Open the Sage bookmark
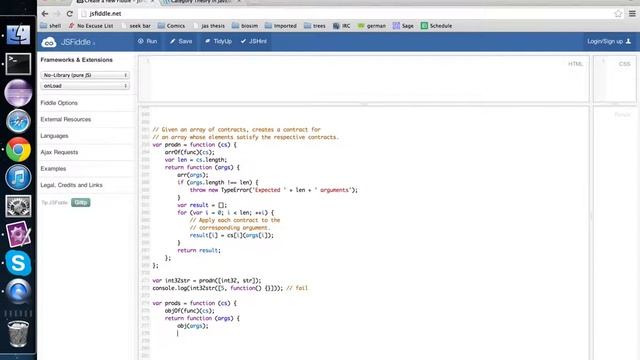 click(403, 26)
